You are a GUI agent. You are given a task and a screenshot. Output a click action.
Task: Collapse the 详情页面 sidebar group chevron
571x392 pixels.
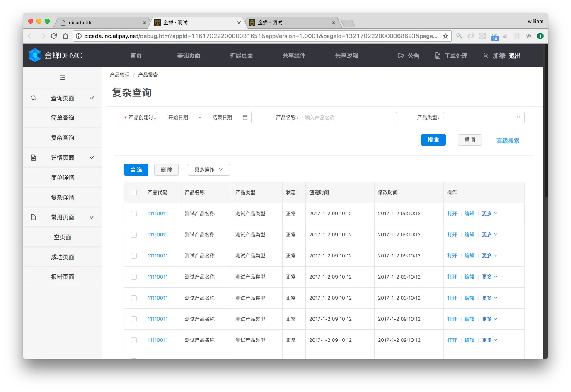[92, 158]
